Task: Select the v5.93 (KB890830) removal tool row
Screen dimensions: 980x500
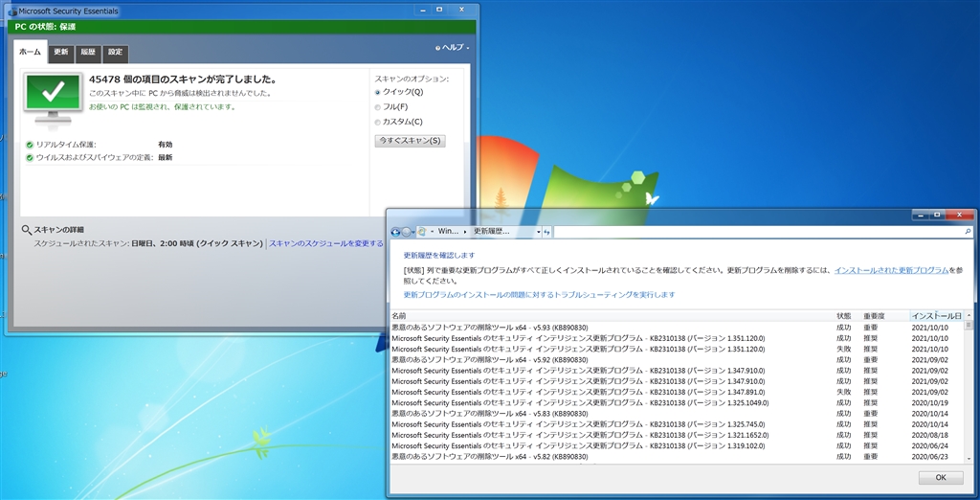Action: 677,328
